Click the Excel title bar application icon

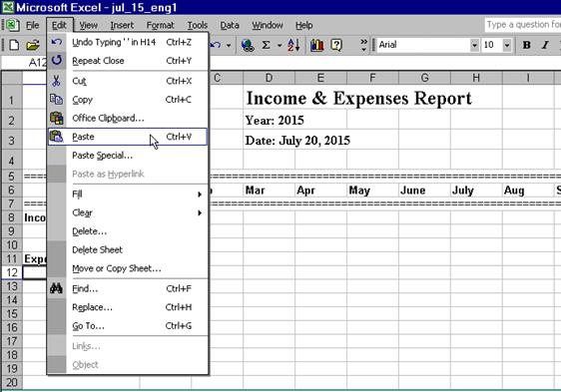[7, 7]
